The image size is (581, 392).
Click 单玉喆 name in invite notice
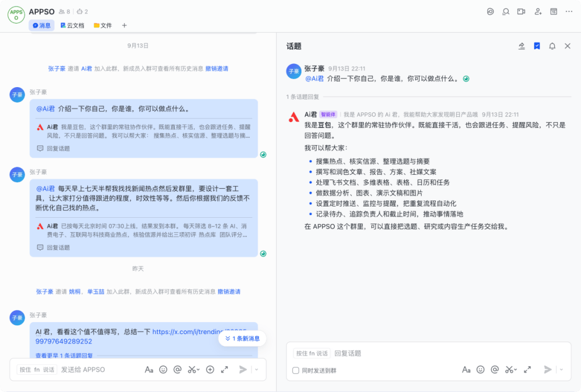[96, 291]
